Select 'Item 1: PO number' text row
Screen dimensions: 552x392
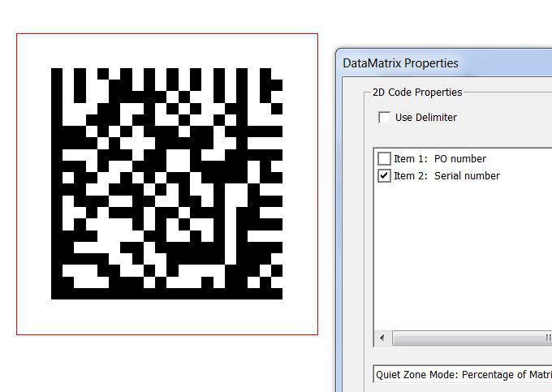[x=440, y=159]
